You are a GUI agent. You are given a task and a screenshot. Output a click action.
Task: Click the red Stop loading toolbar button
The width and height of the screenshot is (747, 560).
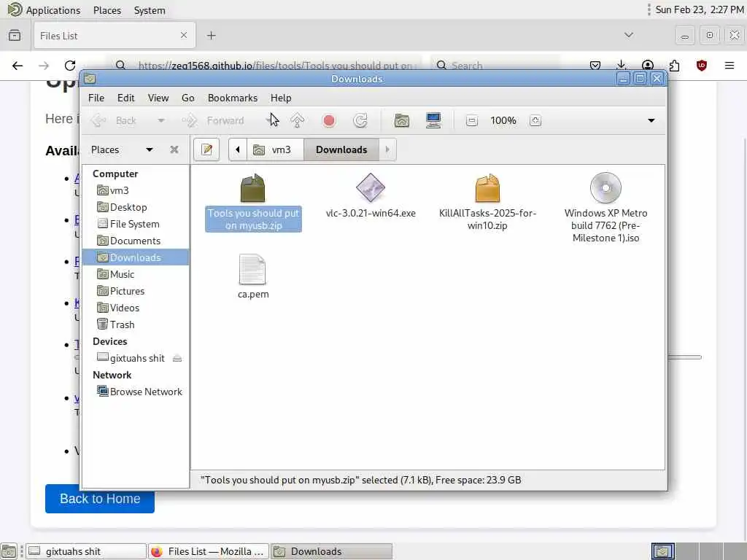pyautogui.click(x=329, y=120)
